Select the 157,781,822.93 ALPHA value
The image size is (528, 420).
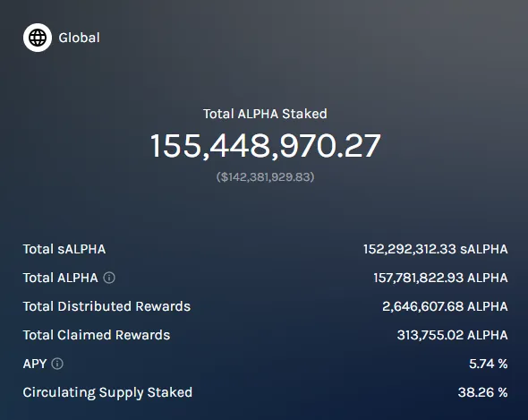point(440,279)
